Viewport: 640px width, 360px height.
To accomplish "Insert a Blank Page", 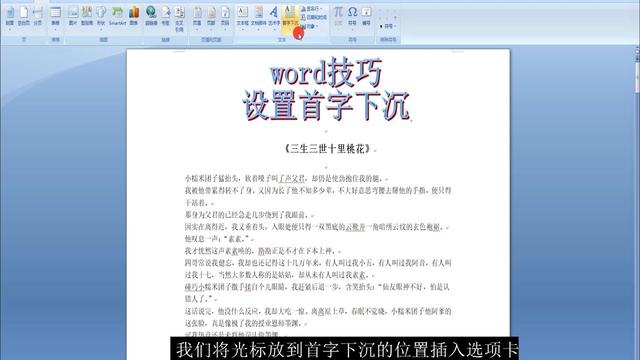I will tap(24, 17).
